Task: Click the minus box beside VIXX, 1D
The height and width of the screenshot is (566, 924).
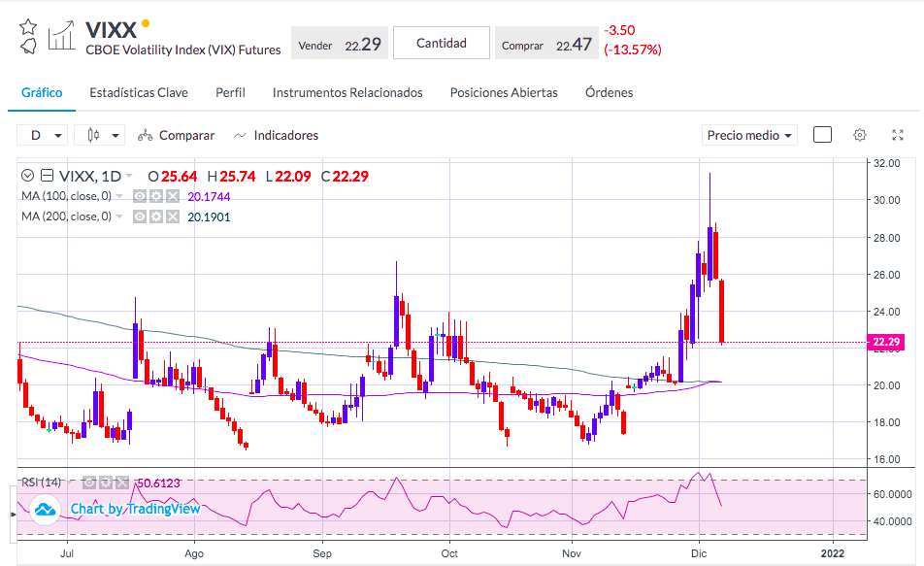Action: [x=48, y=176]
